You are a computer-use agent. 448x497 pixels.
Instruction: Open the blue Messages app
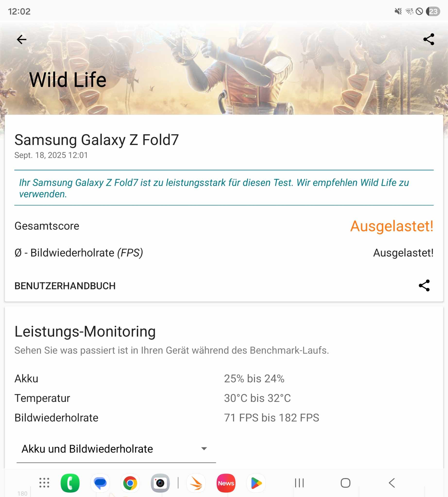[x=100, y=483]
